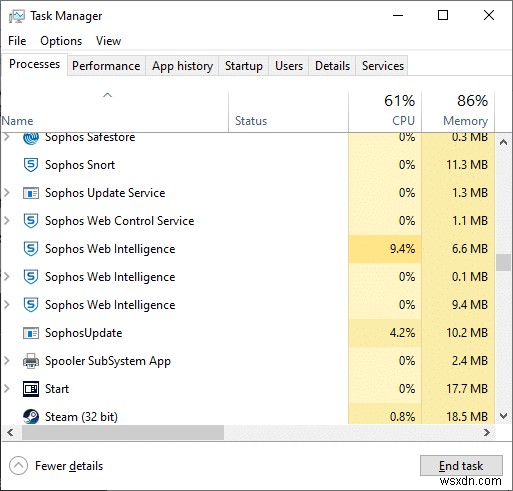Click the End task button
The image size is (513, 491).
click(x=461, y=466)
